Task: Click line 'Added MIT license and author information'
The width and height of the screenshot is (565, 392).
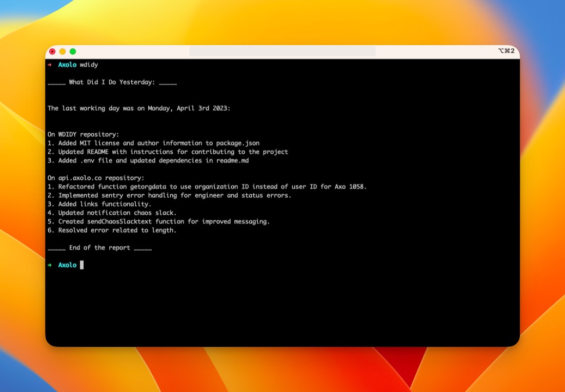Action: (x=153, y=143)
